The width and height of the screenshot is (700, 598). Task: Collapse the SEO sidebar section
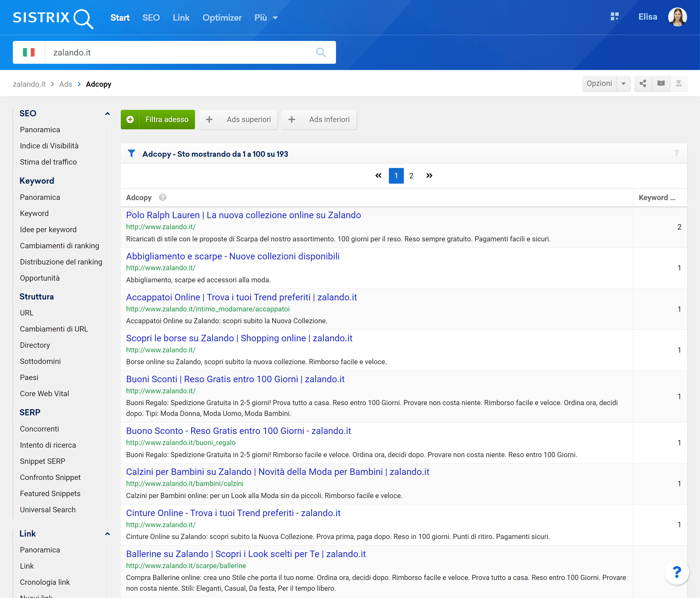(x=107, y=114)
